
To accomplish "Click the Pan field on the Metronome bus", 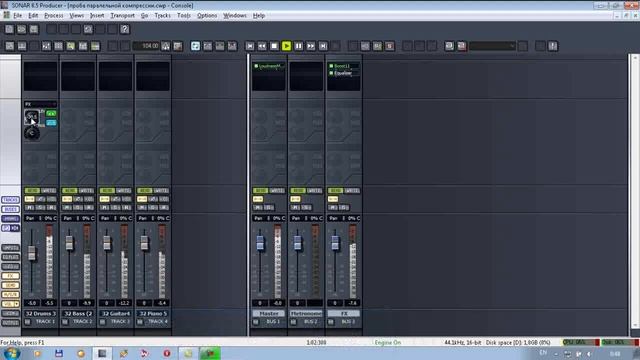I will (x=306, y=218).
